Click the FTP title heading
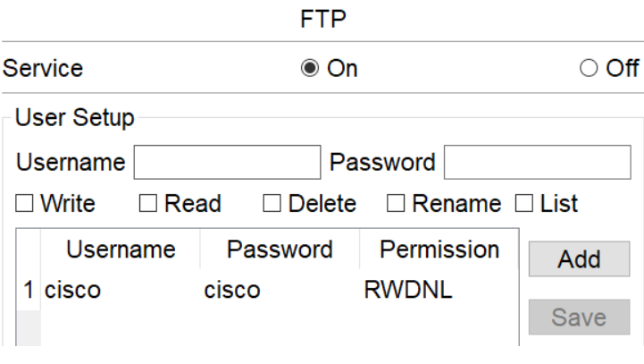This screenshot has width=644, height=364. point(322,20)
